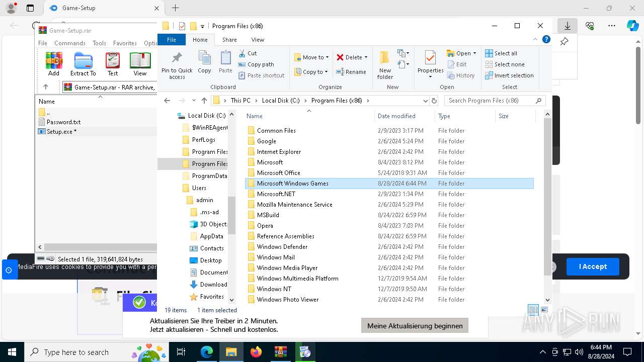Switch to large icons view button
644x362 pixels.
point(544,310)
